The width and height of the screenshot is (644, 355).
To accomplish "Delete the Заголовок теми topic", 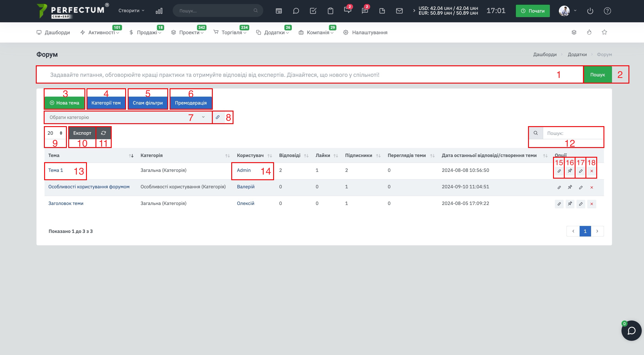I will [592, 204].
